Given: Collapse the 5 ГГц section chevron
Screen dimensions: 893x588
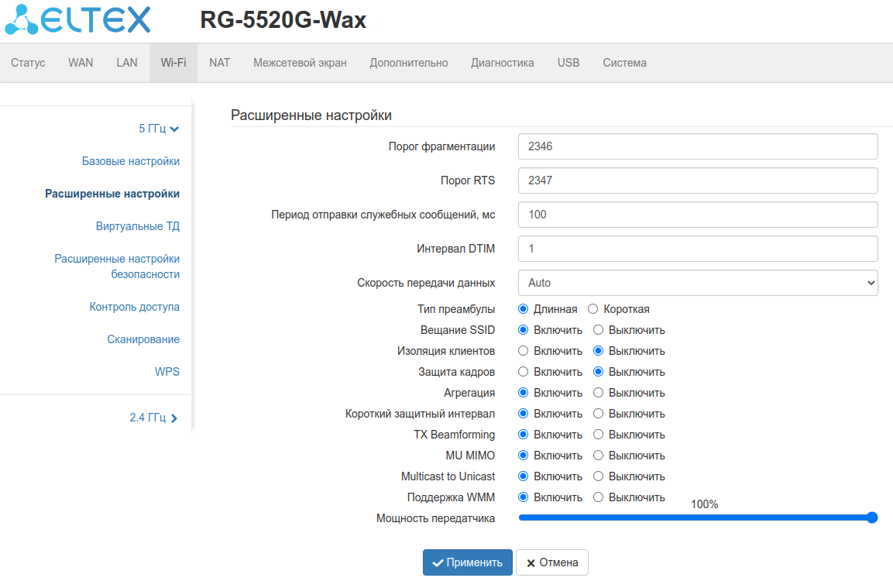Looking at the screenshot, I should [174, 129].
